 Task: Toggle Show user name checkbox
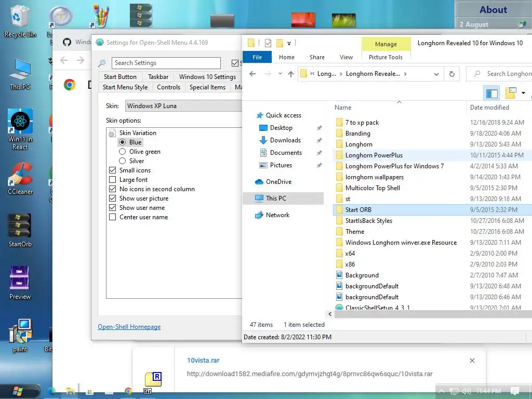point(113,208)
